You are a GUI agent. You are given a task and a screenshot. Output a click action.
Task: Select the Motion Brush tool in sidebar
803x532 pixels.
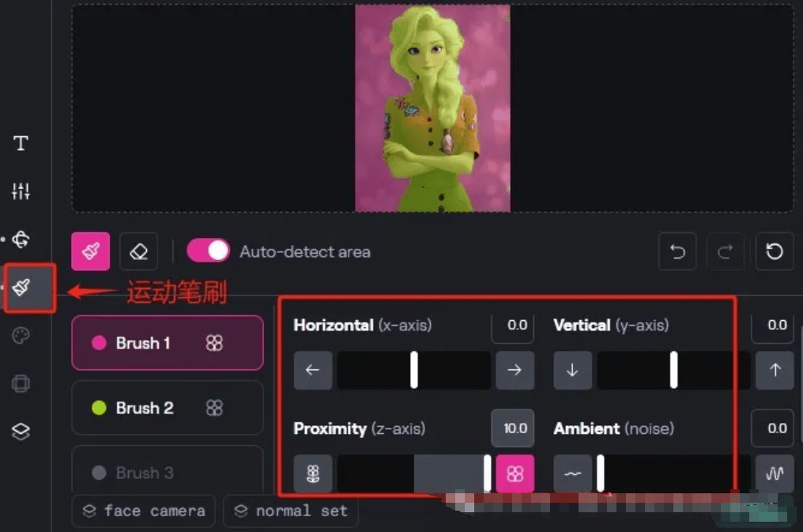pyautogui.click(x=21, y=287)
